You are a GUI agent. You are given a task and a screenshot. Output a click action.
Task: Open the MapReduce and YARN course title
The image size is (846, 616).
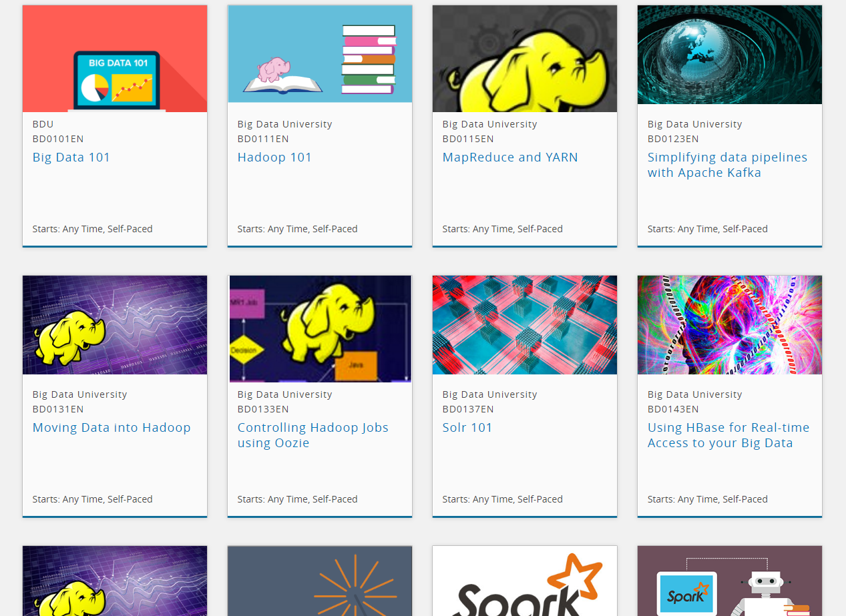click(x=510, y=158)
